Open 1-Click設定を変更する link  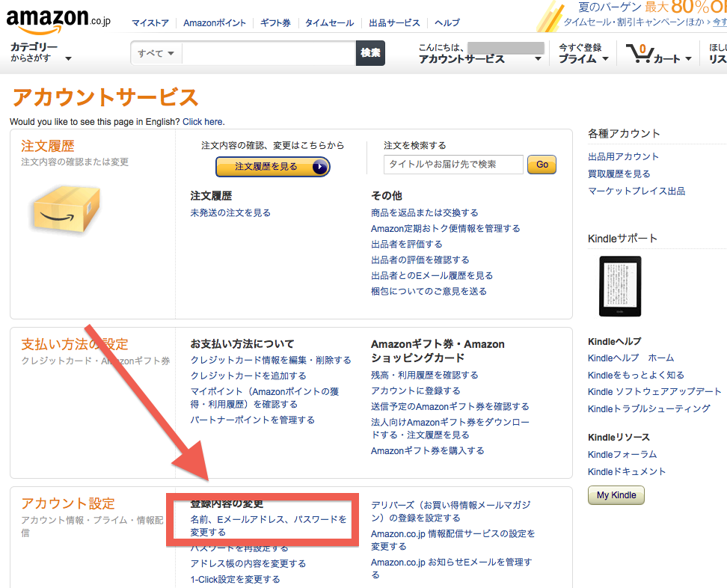pos(235,579)
